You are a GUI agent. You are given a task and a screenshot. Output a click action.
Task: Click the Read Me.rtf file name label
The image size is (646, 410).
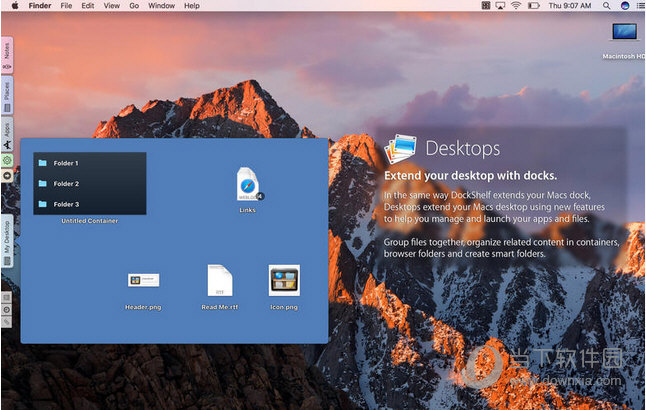220,307
